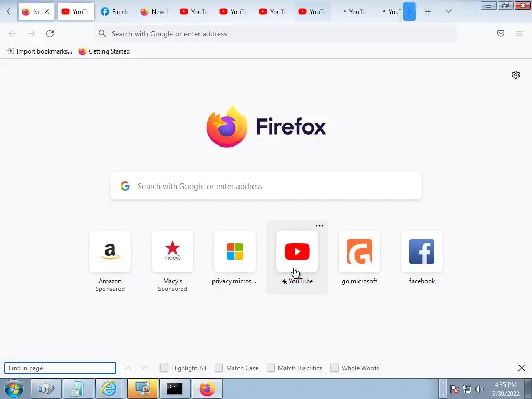Reload the current page
This screenshot has width=532, height=399.
[x=50, y=34]
